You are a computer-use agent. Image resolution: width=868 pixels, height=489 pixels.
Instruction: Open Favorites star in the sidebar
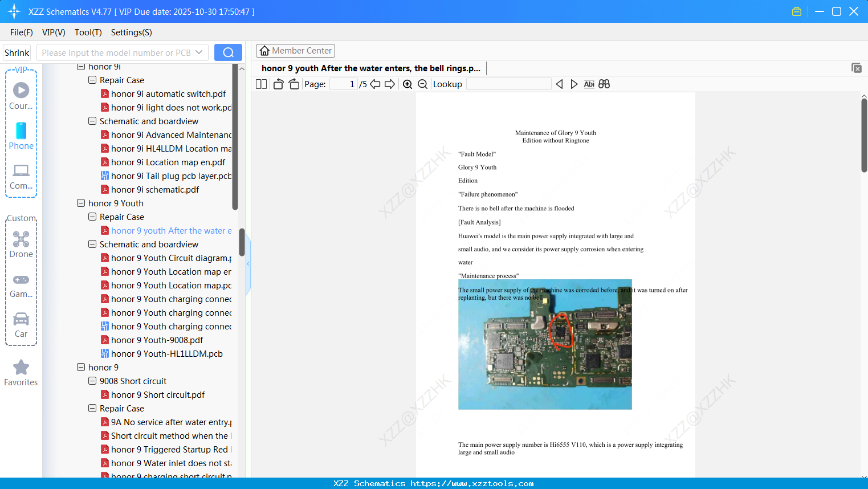coord(21,373)
